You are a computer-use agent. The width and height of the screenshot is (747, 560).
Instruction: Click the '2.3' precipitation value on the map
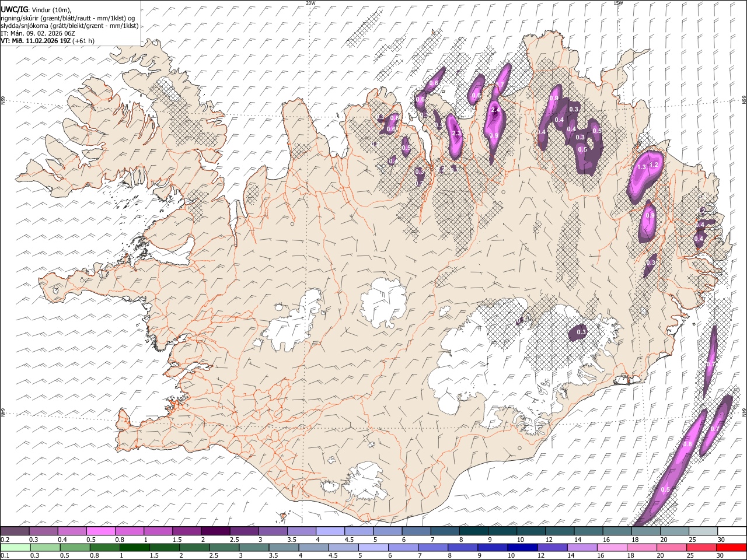(x=456, y=134)
